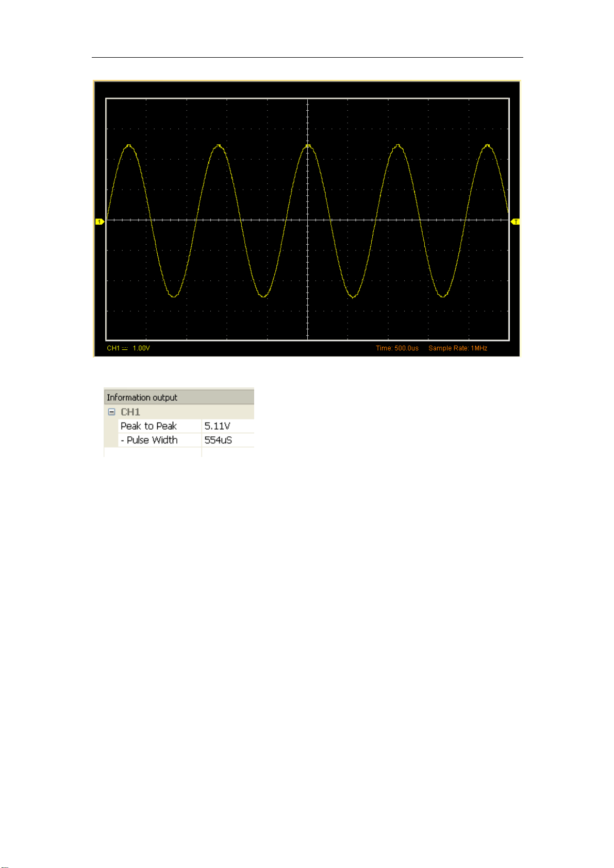Image resolution: width=614 pixels, height=868 pixels.
Task: Click the empty row below Pulse Width
Action: point(179,452)
